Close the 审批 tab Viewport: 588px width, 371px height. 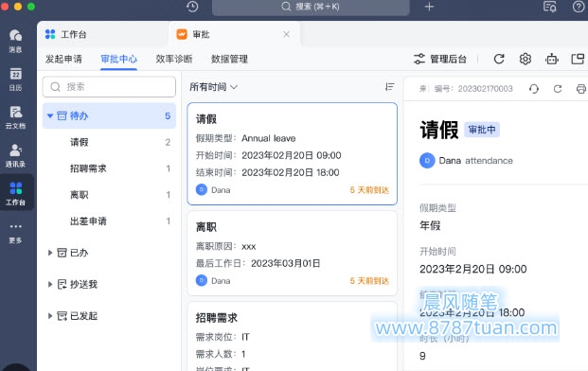coord(287,34)
